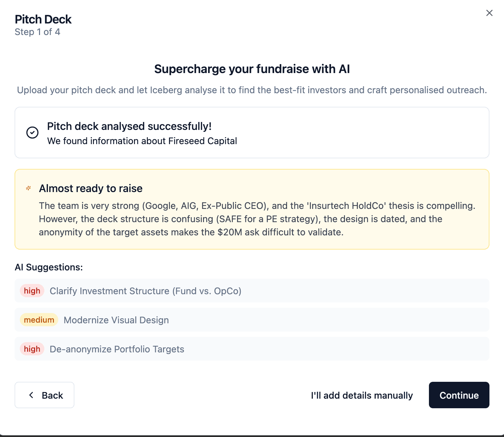
Task: Click the left chevron in the Back button
Action: [31, 395]
